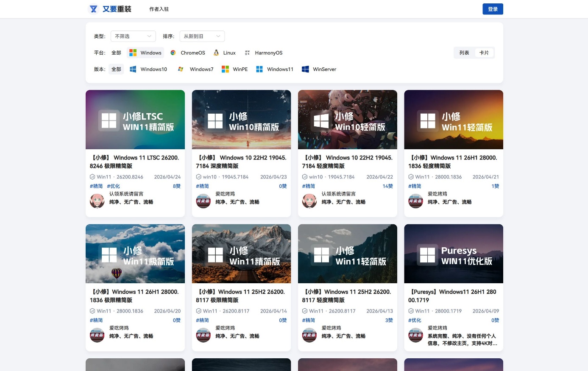Click the 又要重装 site logo icon
Screen dimensions: 588x371
(x=94, y=9)
